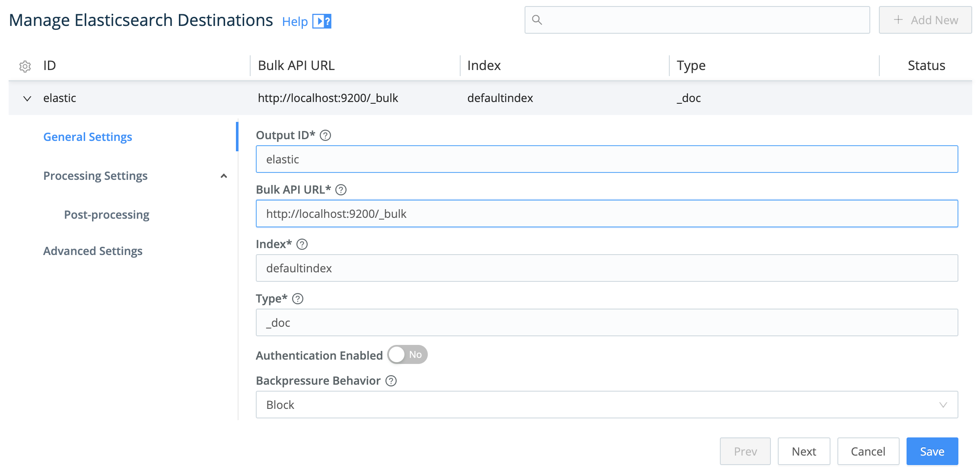Image resolution: width=980 pixels, height=472 pixels.
Task: Toggle Authentication Enabled switch
Action: tap(407, 354)
